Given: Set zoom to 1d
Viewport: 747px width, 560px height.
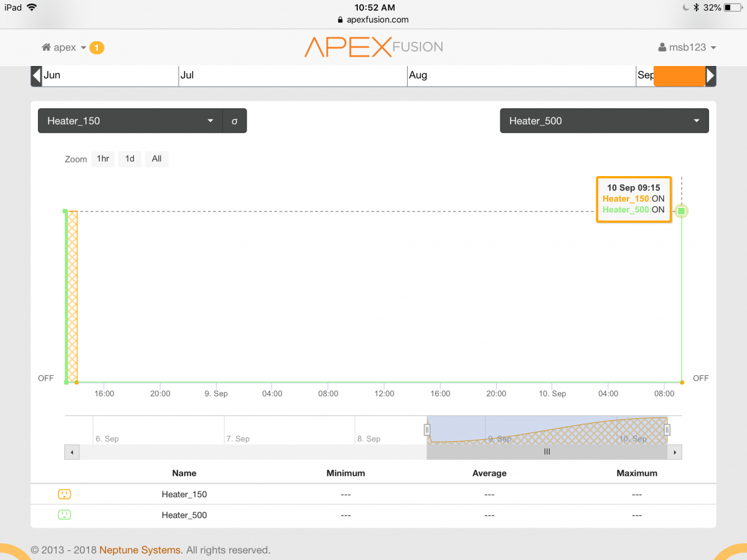Looking at the screenshot, I should coord(129,159).
